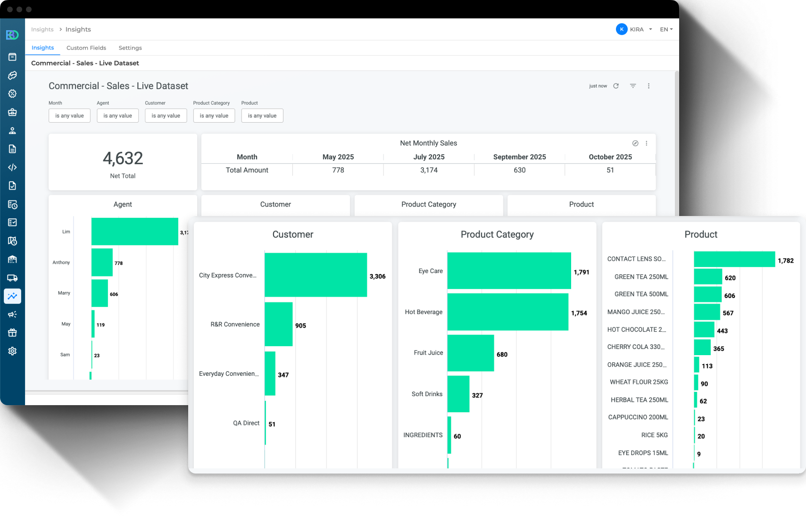
Task: Open the Product Category filter dropdown
Action: pyautogui.click(x=214, y=116)
